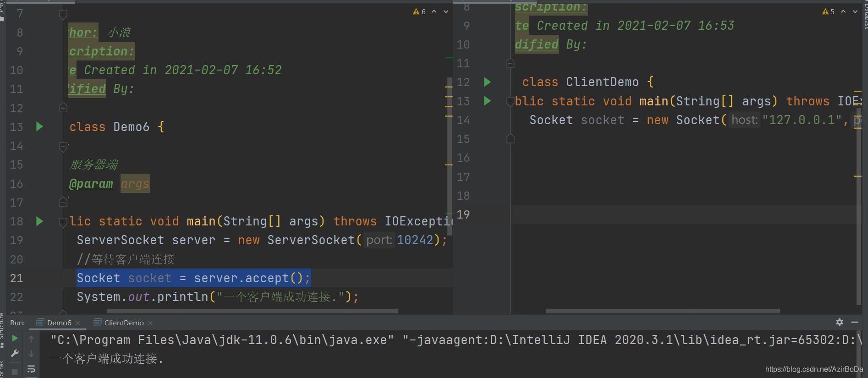Click the port hint value 10242
The image size is (868, 378).
point(415,240)
